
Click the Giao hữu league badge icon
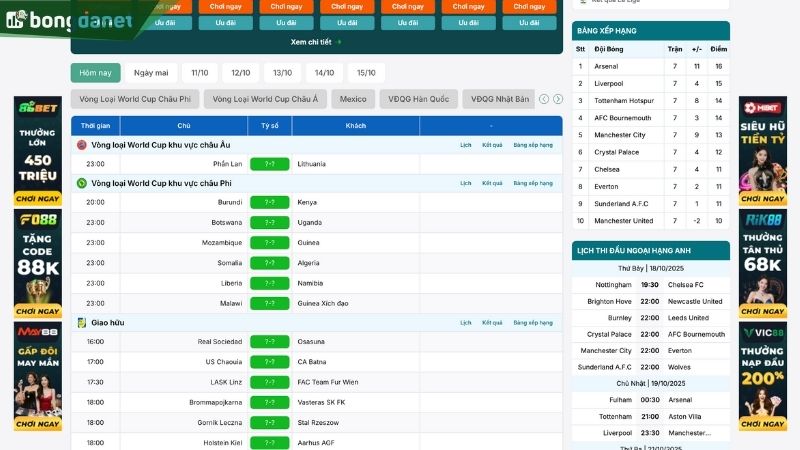82,323
